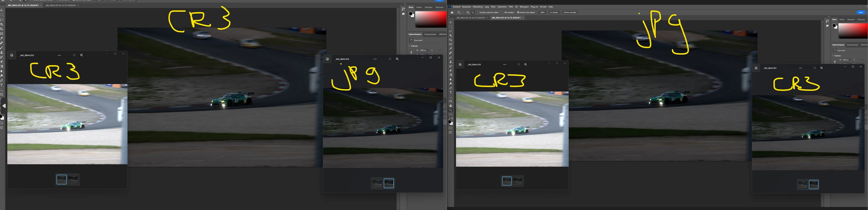Screen dimensions: 868x210
Task: Open the Bestand menu
Action: click(457, 7)
